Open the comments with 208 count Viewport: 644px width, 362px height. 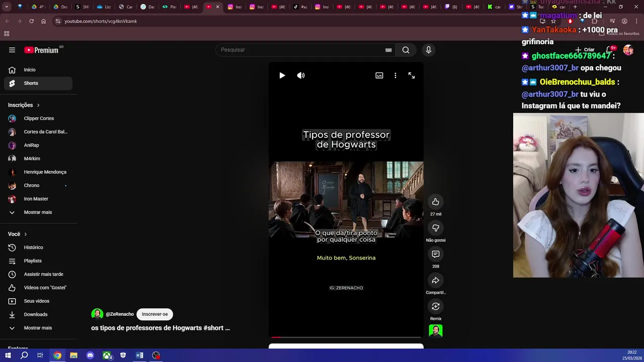pos(436,254)
